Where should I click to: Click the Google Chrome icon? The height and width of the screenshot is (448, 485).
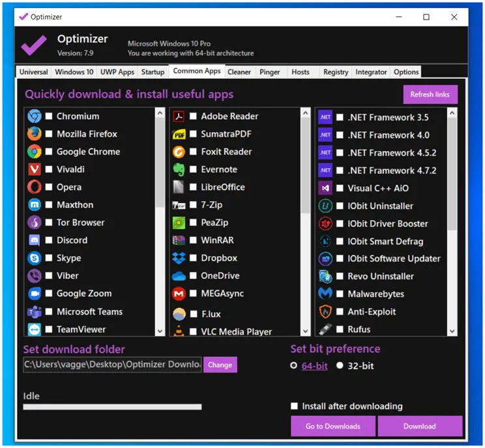pyautogui.click(x=35, y=151)
